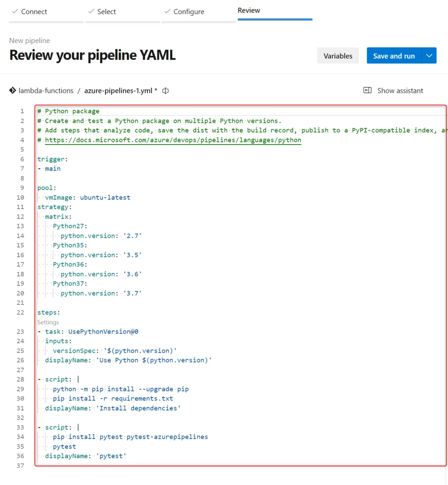Click the lambda-functions repository icon
The image size is (448, 485).
[13, 91]
